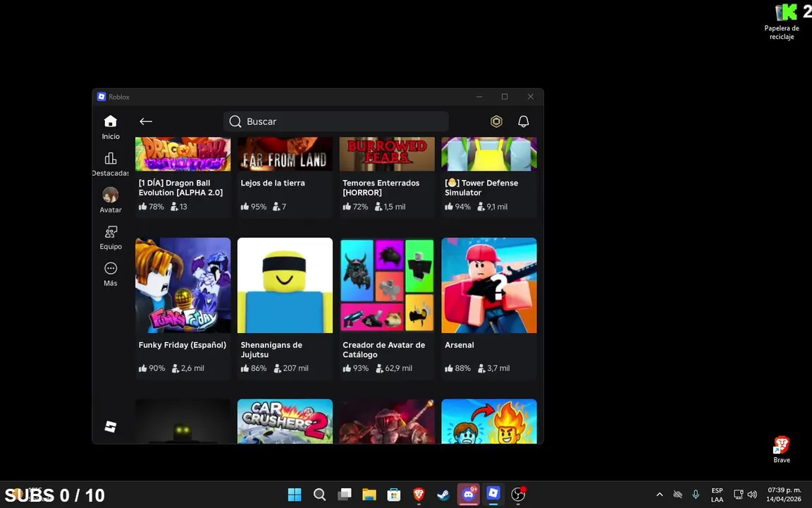Open Steam from taskbar
This screenshot has height=508, width=812.
[444, 495]
